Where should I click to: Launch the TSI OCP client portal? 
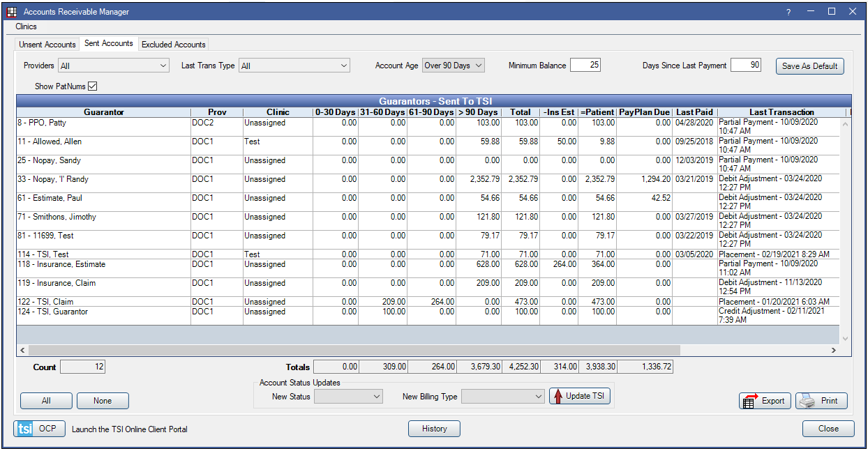(x=39, y=429)
